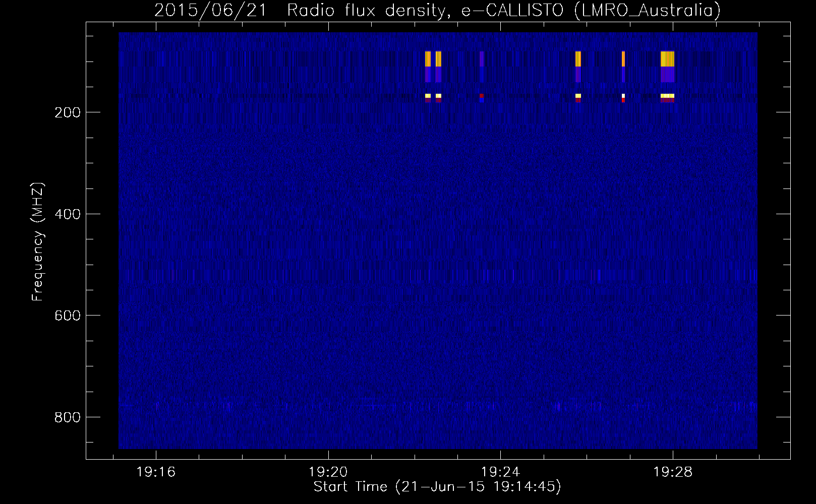Click the widest orange burst near 19:28
This screenshot has height=504, width=816.
(x=667, y=59)
